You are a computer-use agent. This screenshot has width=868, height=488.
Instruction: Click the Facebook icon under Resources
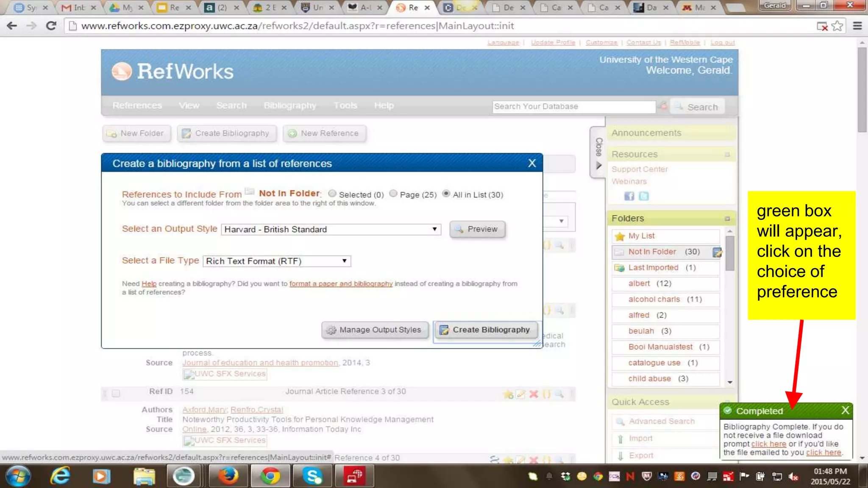[629, 196]
